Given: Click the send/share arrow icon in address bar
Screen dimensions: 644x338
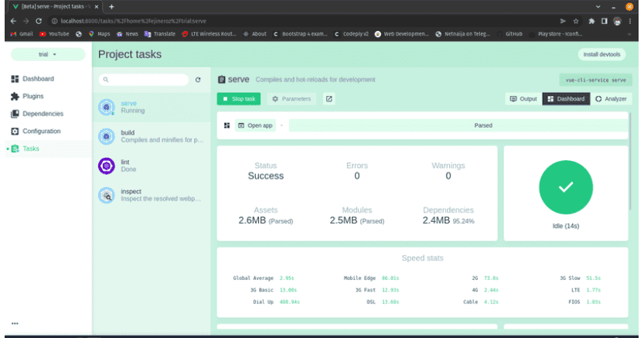Looking at the screenshot, I should pyautogui.click(x=563, y=21).
